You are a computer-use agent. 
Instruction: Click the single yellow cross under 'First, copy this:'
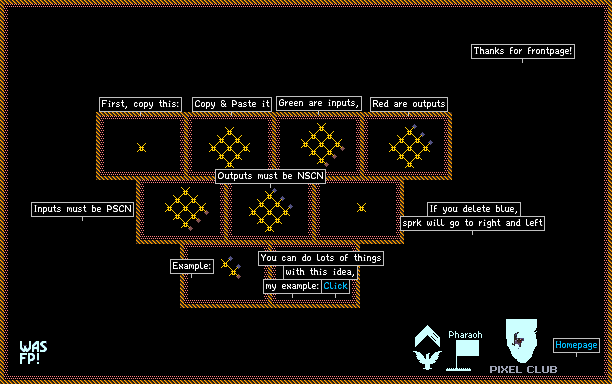click(141, 148)
